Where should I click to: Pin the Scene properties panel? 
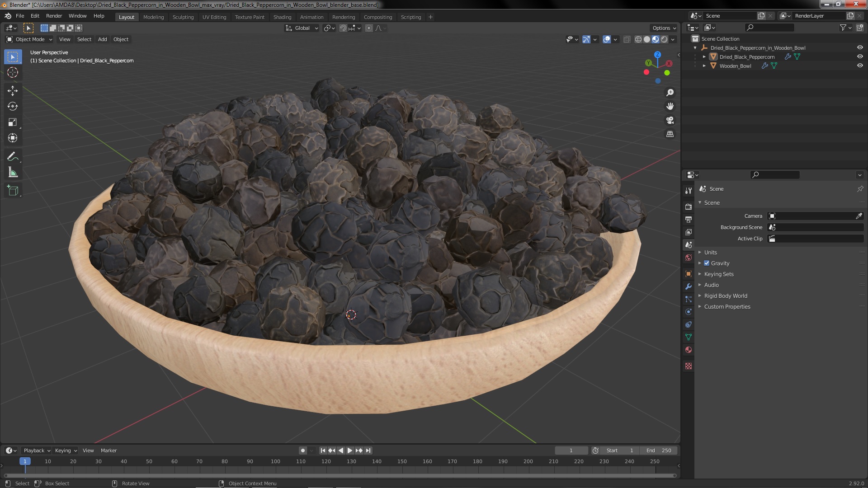[x=860, y=189]
